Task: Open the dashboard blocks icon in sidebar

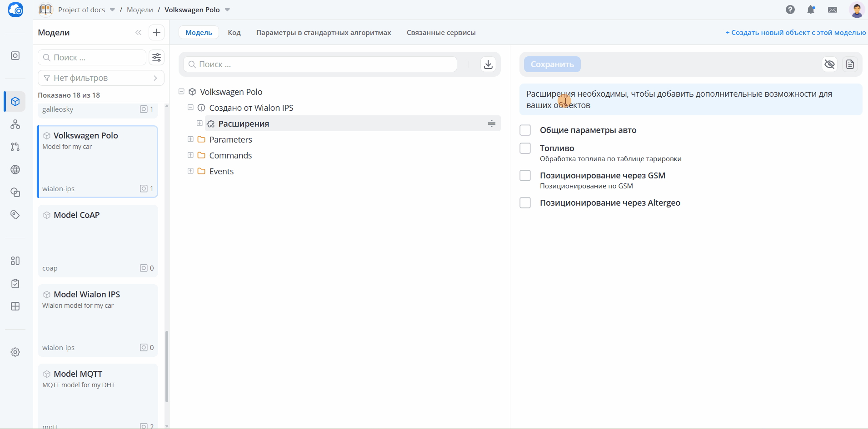Action: pyautogui.click(x=15, y=261)
